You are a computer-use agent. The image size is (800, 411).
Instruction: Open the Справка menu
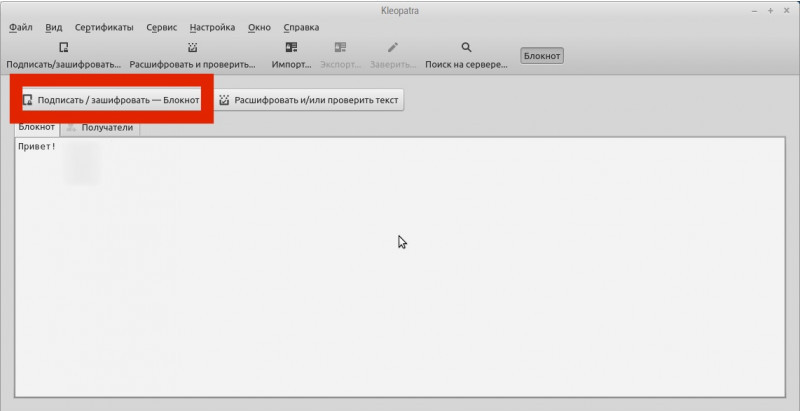coord(303,28)
